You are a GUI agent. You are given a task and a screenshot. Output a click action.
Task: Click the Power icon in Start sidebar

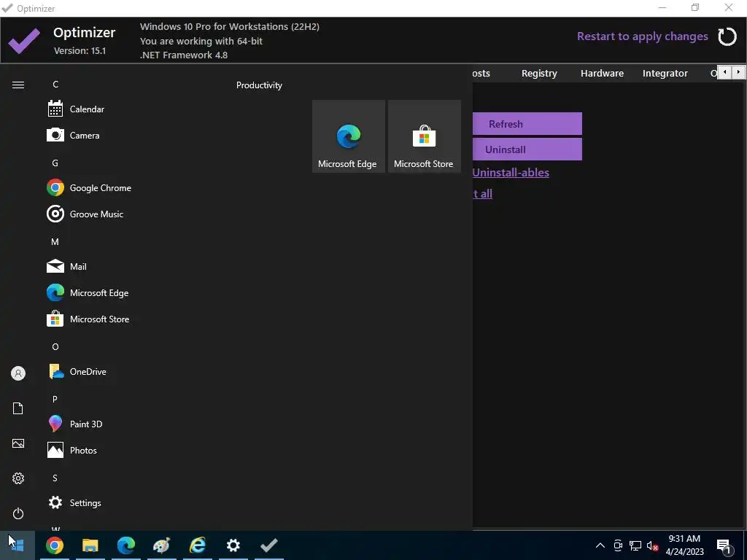pos(18,513)
